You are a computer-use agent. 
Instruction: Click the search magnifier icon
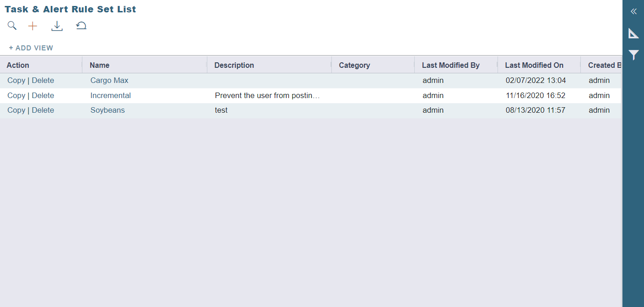tap(12, 26)
